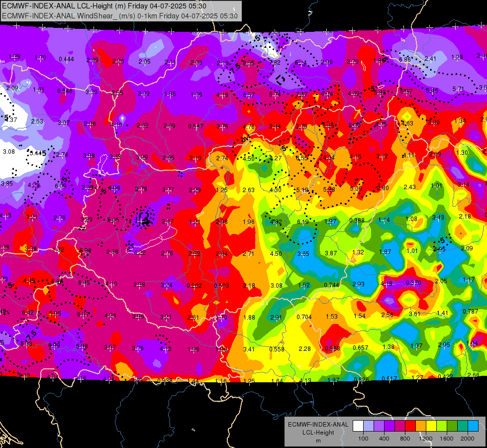
Task: Click ECMWF-INDEX-ANAL text in the legend box
Action: pyautogui.click(x=318, y=425)
